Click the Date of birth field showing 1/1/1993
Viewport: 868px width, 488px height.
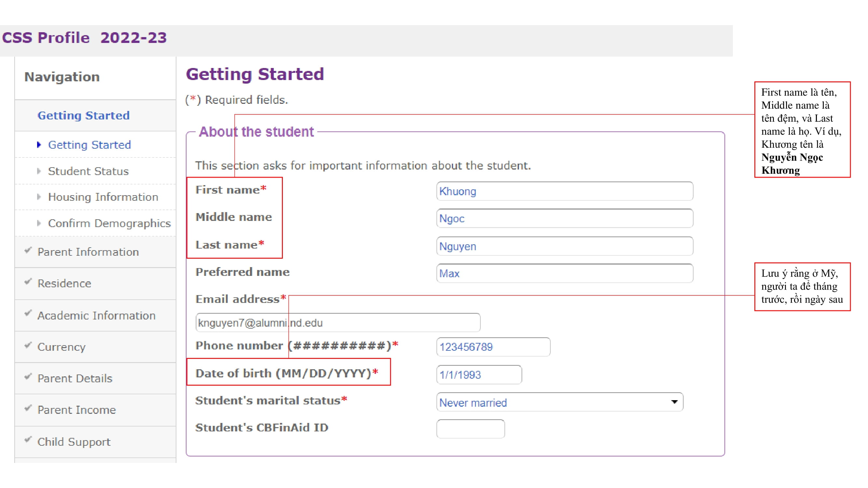pyautogui.click(x=479, y=374)
